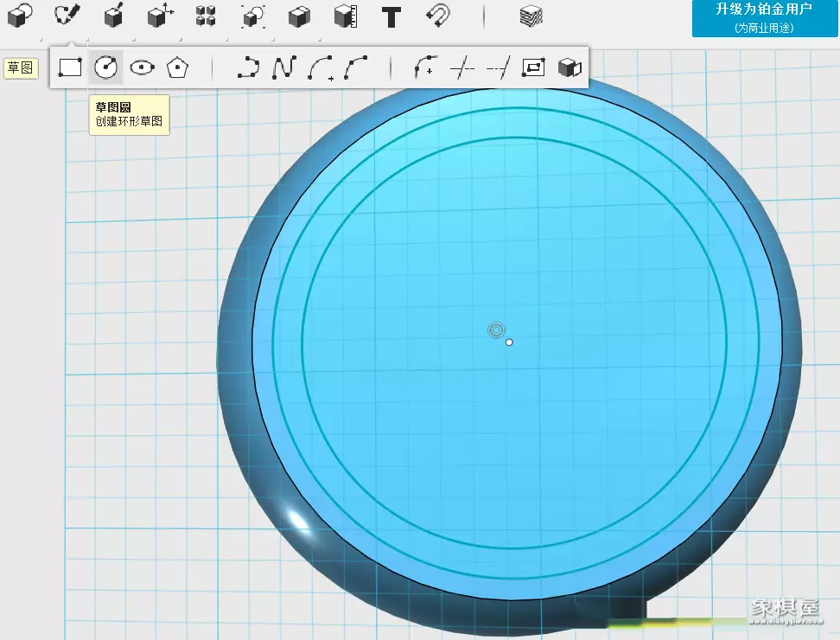Screen dimensions: 840x640
Task: Select the Sketch Rectangle tool
Action: (x=70, y=67)
